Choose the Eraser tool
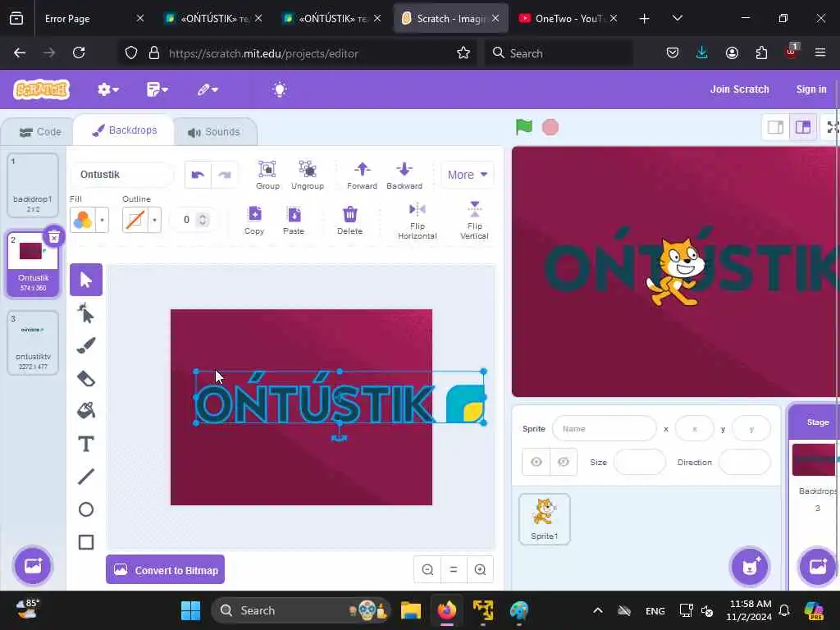Screen dimensions: 840x630 point(85,378)
